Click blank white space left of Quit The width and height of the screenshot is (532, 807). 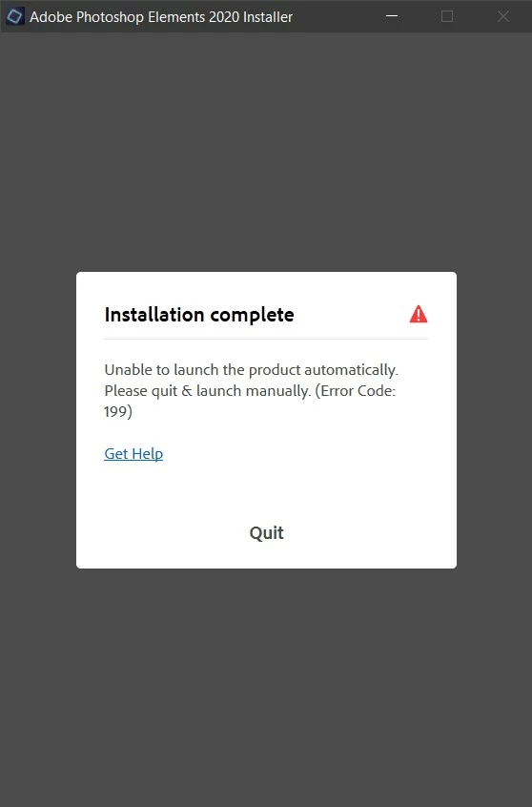[x=162, y=532]
